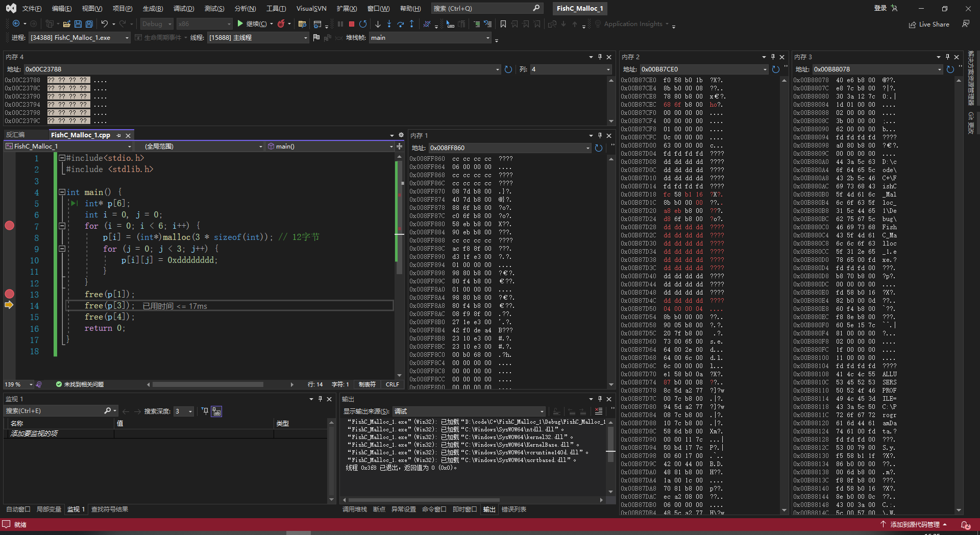Refresh the Memory 4 address

pos(508,69)
